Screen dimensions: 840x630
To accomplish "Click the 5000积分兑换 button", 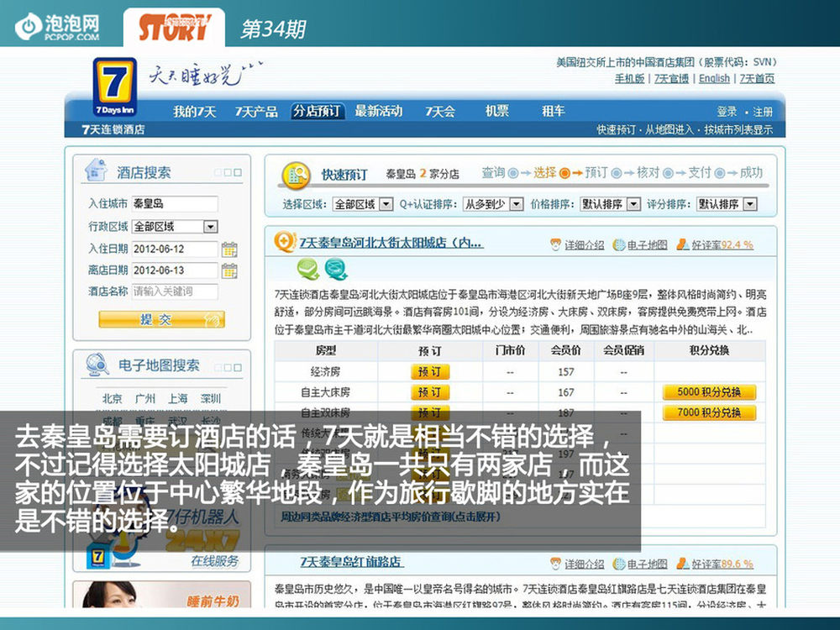I will [709, 392].
